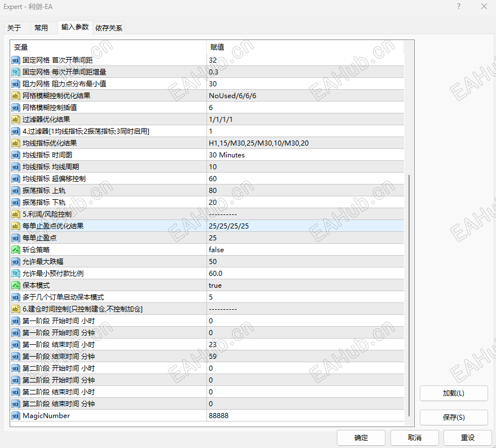Edit the 允许最大跌幅 value 50

(x=305, y=262)
